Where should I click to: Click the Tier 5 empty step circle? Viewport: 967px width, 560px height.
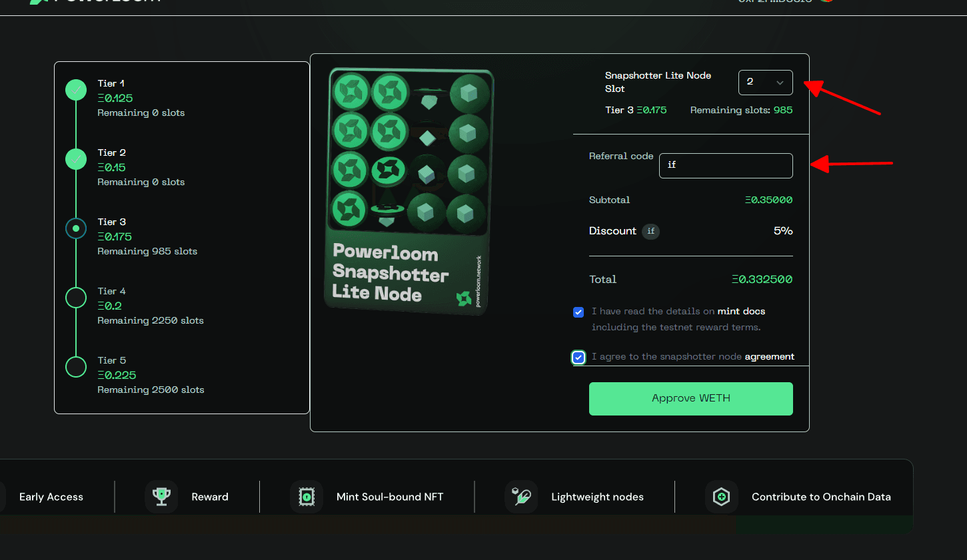click(x=76, y=367)
